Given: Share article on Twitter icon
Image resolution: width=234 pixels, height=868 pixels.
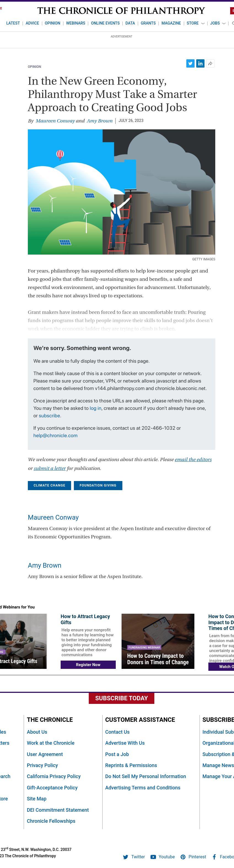Looking at the screenshot, I should [x=190, y=63].
